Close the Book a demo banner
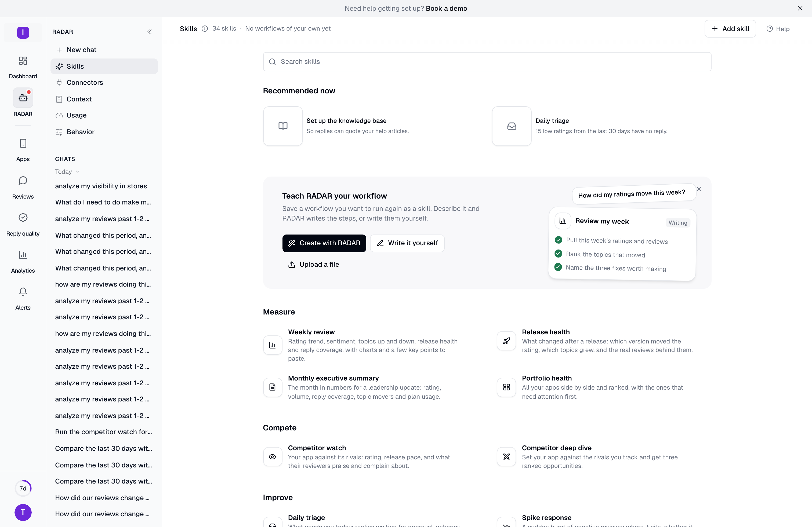Screen dimensions: 812x527 pos(800,8)
